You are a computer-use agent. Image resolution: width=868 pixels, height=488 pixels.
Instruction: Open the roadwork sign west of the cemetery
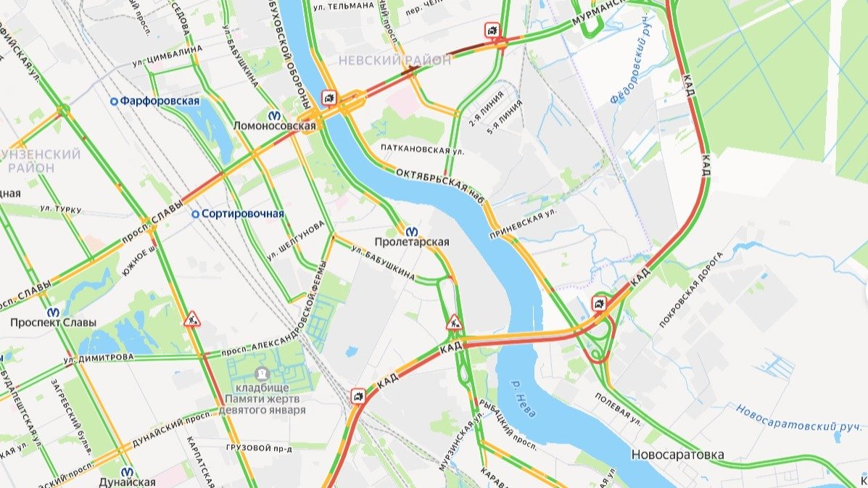tap(192, 319)
